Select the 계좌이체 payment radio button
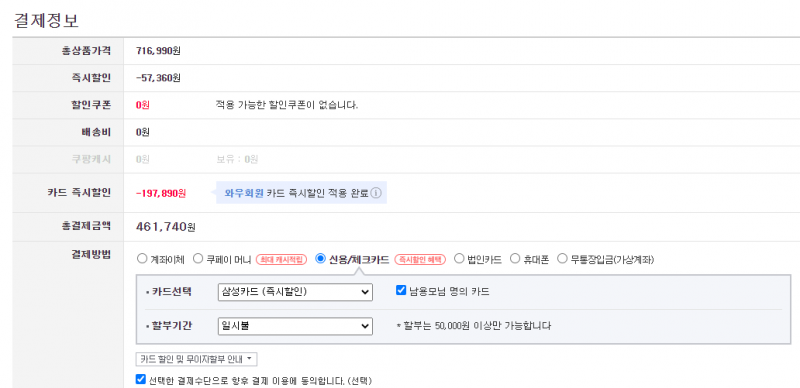This screenshot has height=388, width=800. tap(142, 259)
